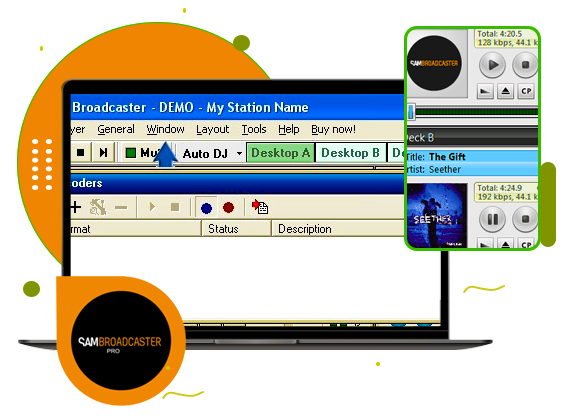Click the blue circle encoder icon
Image resolution: width=570 pixels, height=420 pixels.
206,208
